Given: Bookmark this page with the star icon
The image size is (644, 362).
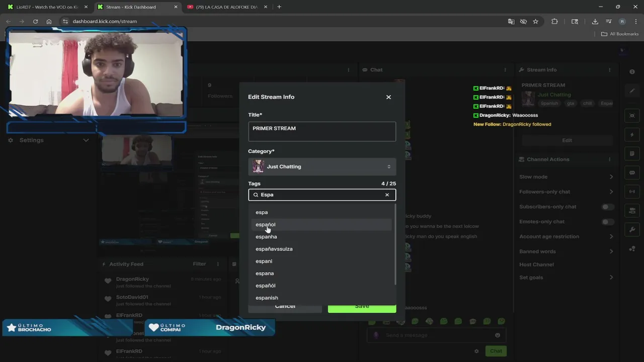Looking at the screenshot, I should [535, 22].
